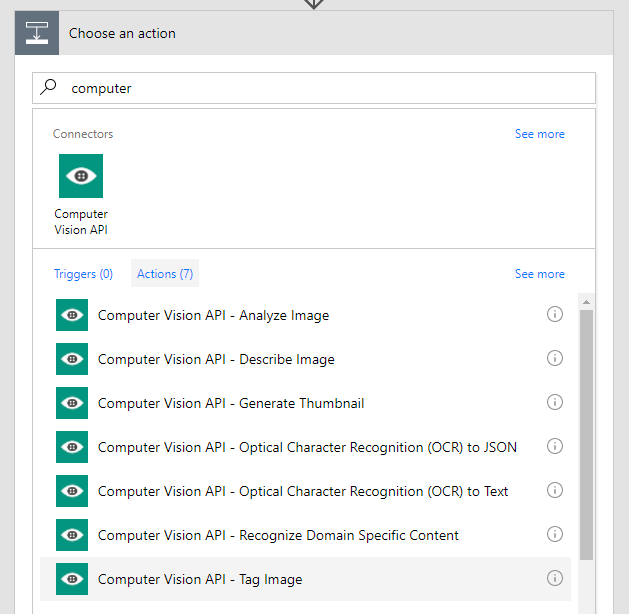Click the eye icon beside OCR to JSON
The width and height of the screenshot is (629, 614).
72,447
